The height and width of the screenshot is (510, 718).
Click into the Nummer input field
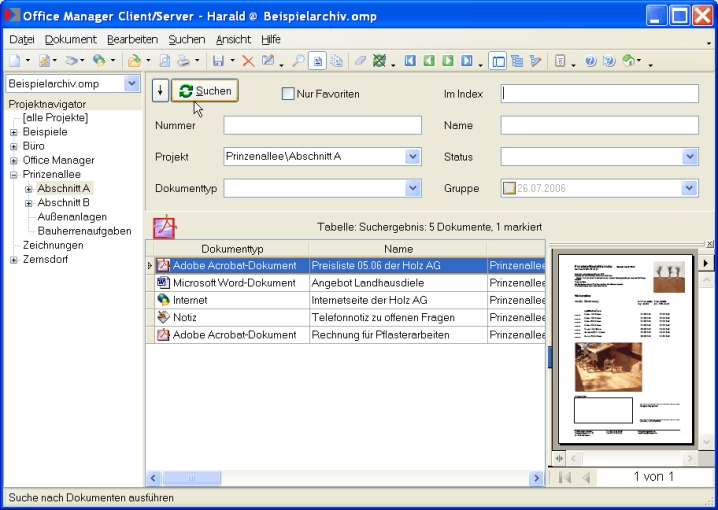pyautogui.click(x=322, y=126)
